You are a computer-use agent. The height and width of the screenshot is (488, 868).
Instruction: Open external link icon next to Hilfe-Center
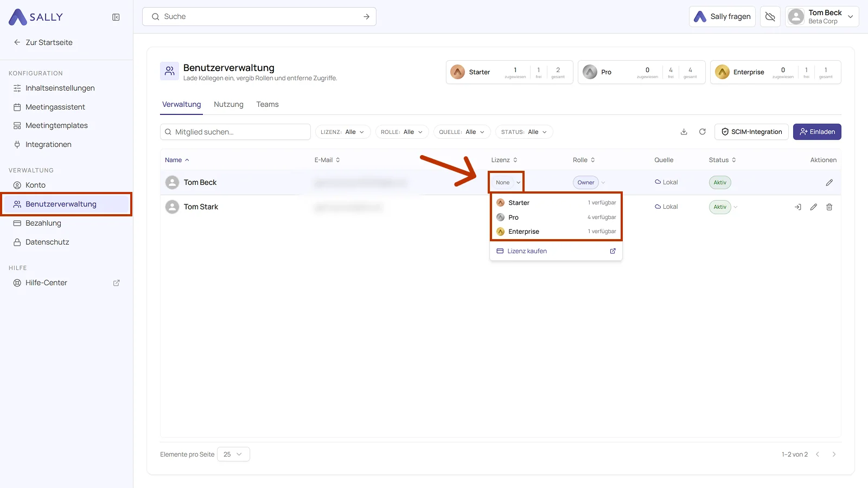point(116,283)
